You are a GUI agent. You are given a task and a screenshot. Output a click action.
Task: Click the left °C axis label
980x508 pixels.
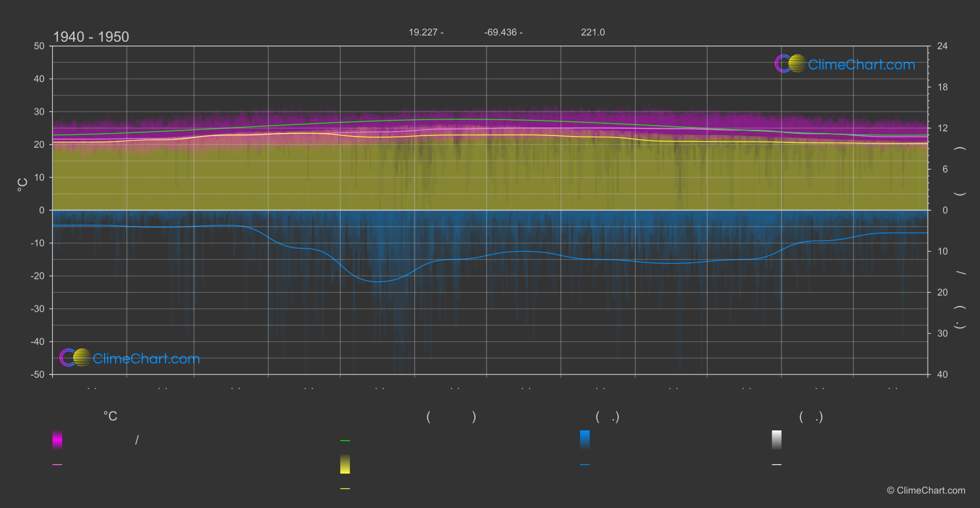pyautogui.click(x=23, y=185)
